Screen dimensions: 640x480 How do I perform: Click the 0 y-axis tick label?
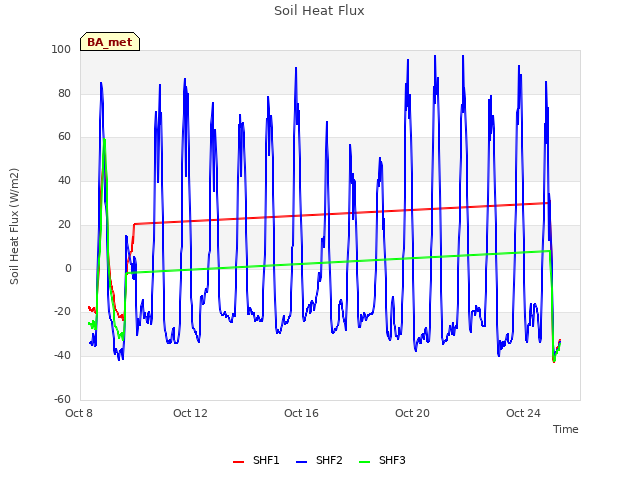click(68, 269)
